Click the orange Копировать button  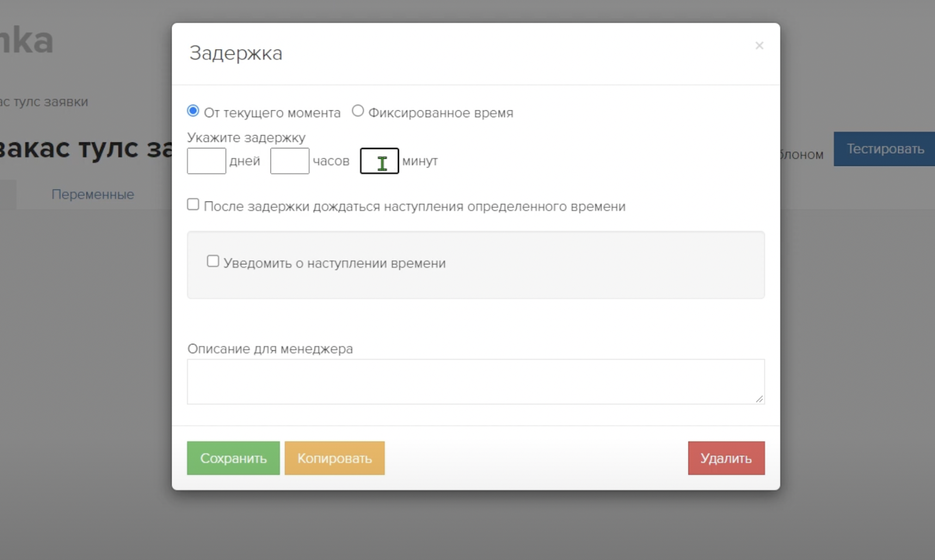pos(334,458)
